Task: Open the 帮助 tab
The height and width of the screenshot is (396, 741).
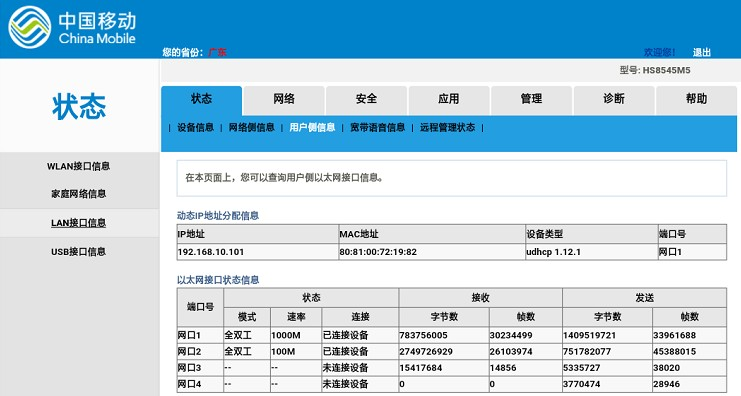Action: click(697, 99)
